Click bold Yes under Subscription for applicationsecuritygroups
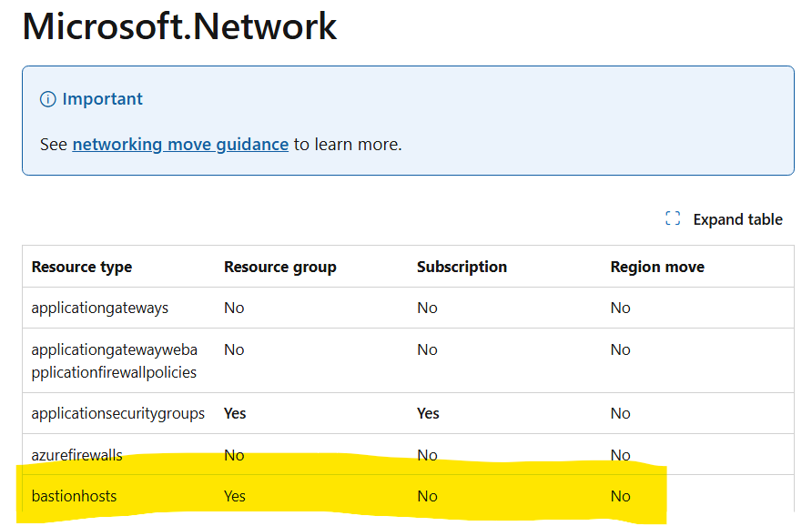Viewport: 812px width, 526px height. click(x=428, y=413)
